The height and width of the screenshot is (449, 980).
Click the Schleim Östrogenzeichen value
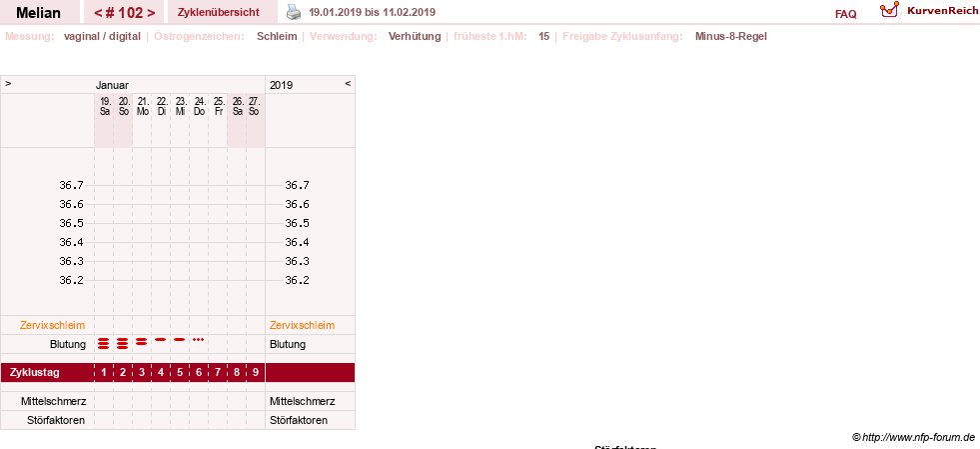click(277, 36)
